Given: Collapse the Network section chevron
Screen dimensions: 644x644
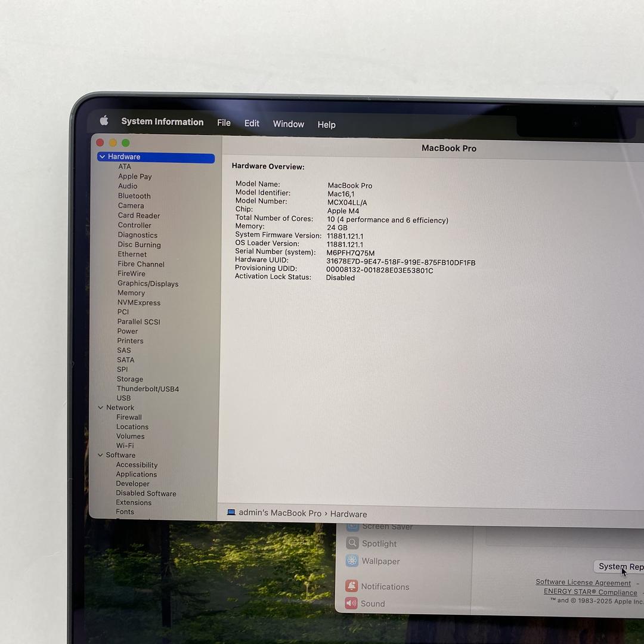Looking at the screenshot, I should [101, 407].
